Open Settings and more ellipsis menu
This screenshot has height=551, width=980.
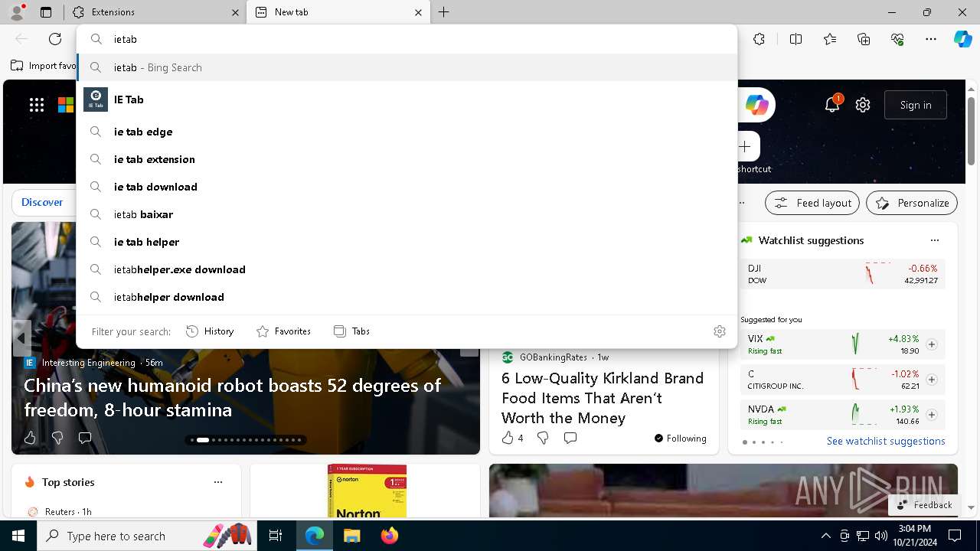click(931, 39)
